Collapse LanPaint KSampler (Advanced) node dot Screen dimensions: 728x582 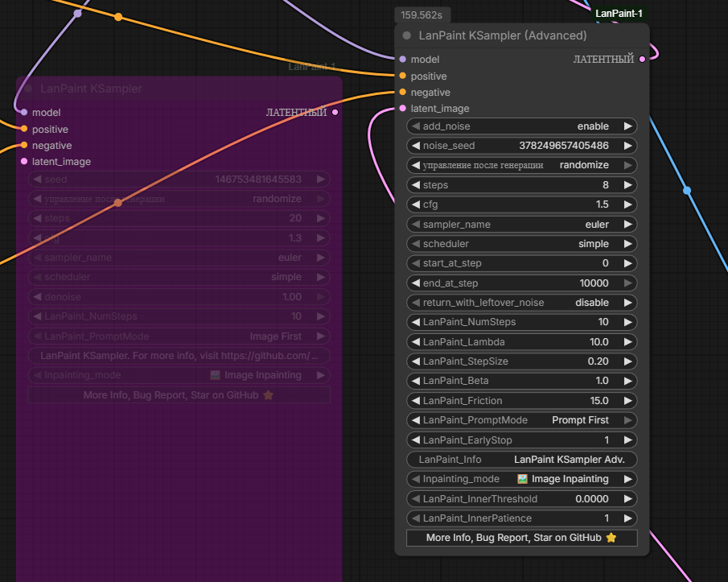[407, 35]
